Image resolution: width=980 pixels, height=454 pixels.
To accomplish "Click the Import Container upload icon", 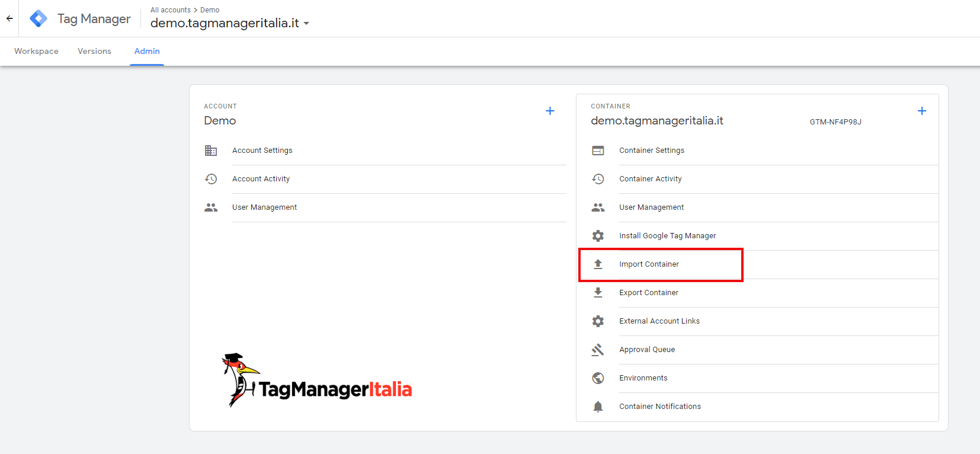I will click(x=598, y=264).
